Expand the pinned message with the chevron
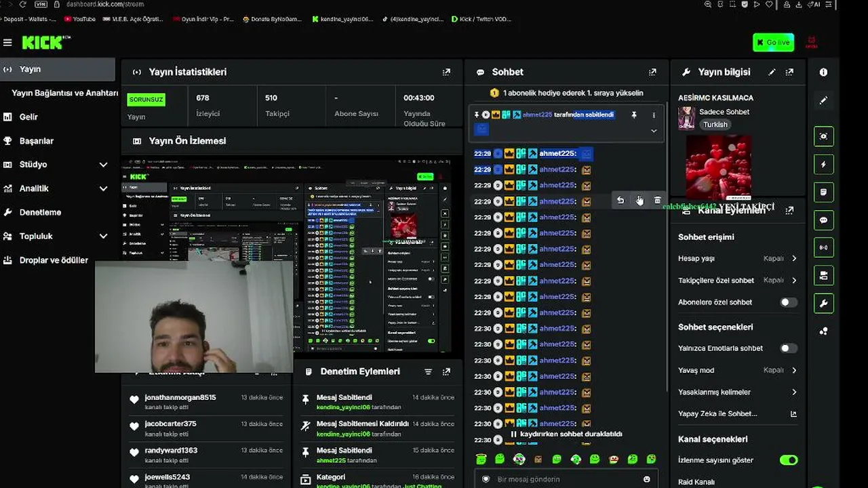 click(654, 131)
